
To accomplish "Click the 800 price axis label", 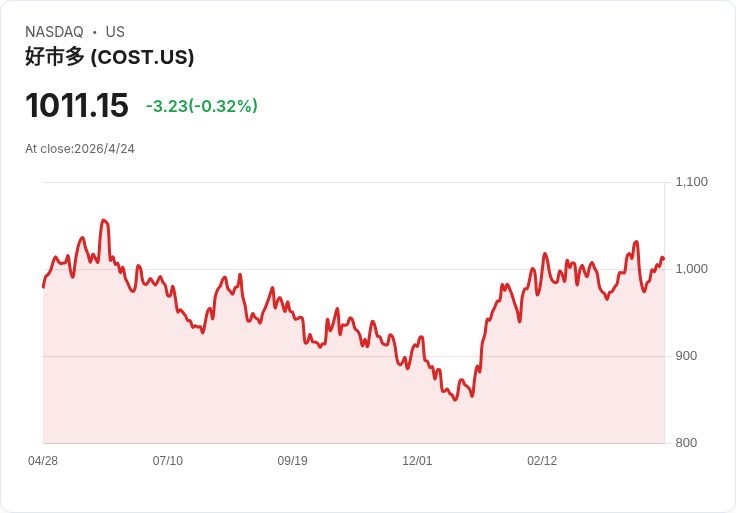I will point(686,443).
